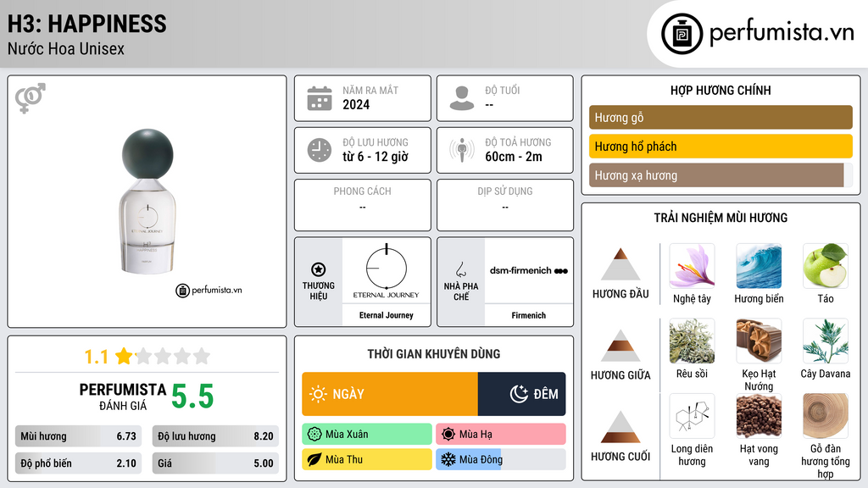This screenshot has width=868, height=488.
Task: Click the leaf icon for Mùa Thu
Action: 314,459
